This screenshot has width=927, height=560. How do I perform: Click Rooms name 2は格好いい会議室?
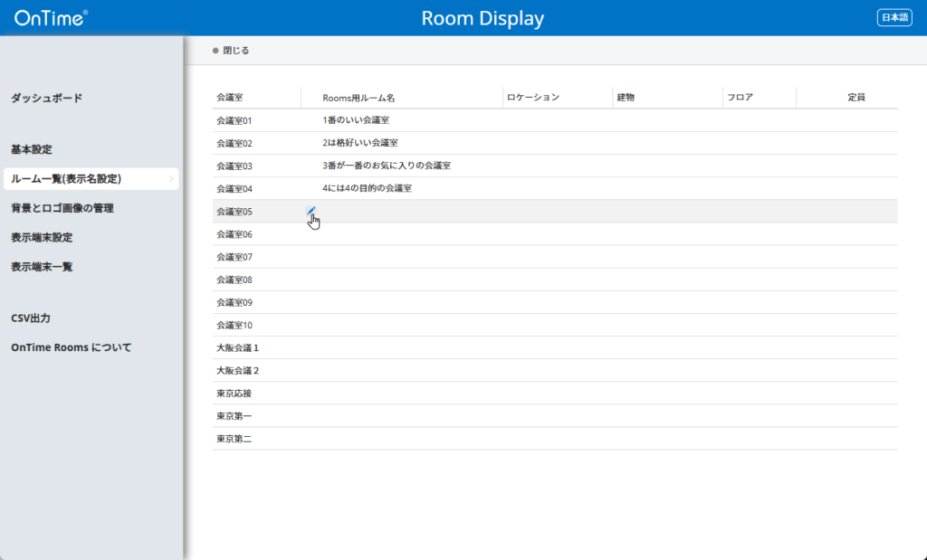(360, 143)
